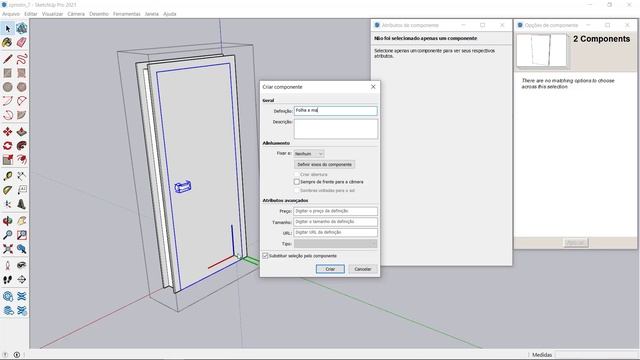Click the Descrição text area

(336, 129)
